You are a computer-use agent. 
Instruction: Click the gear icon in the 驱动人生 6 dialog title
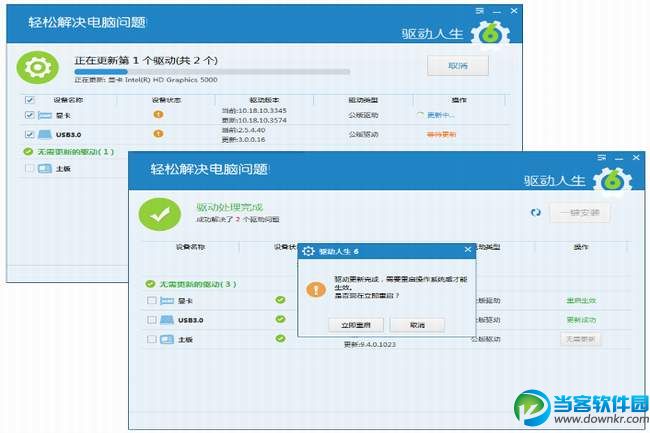[x=308, y=251]
